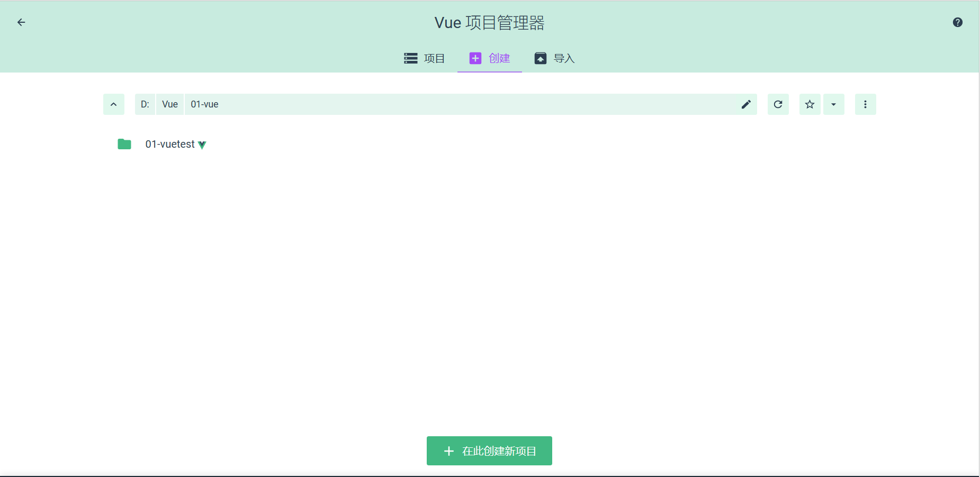Click the 01-vue path segment
Image resolution: width=980 pixels, height=477 pixels.
point(205,104)
